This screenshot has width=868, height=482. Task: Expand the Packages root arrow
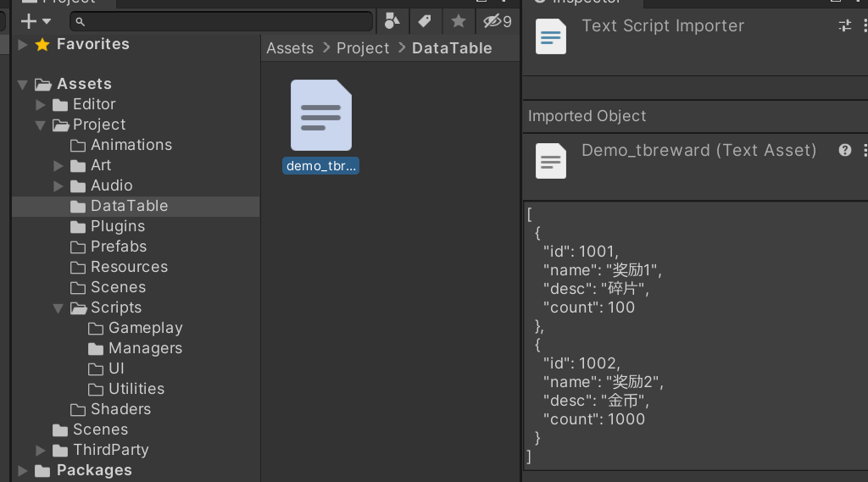[22, 470]
